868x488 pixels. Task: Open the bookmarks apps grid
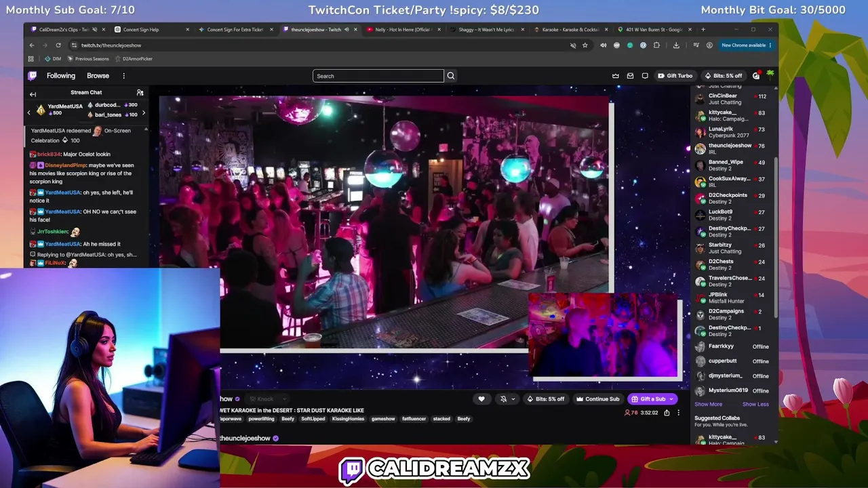(31, 59)
